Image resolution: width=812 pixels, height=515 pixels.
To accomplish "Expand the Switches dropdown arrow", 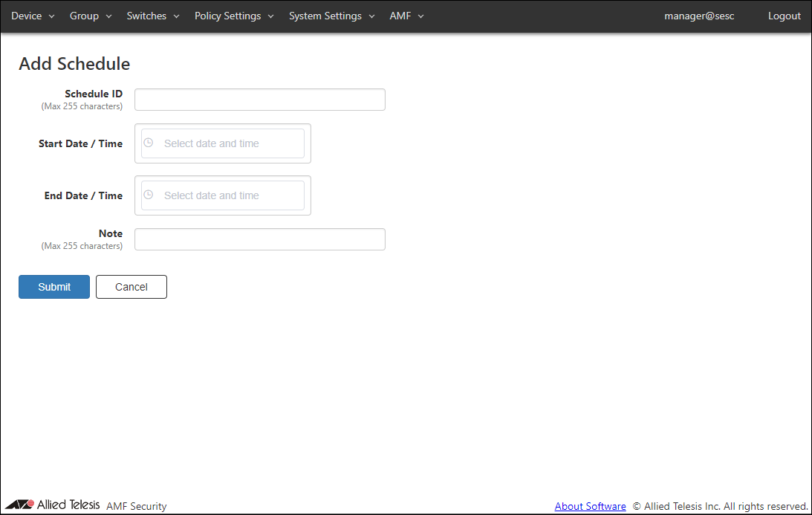I will 176,16.
